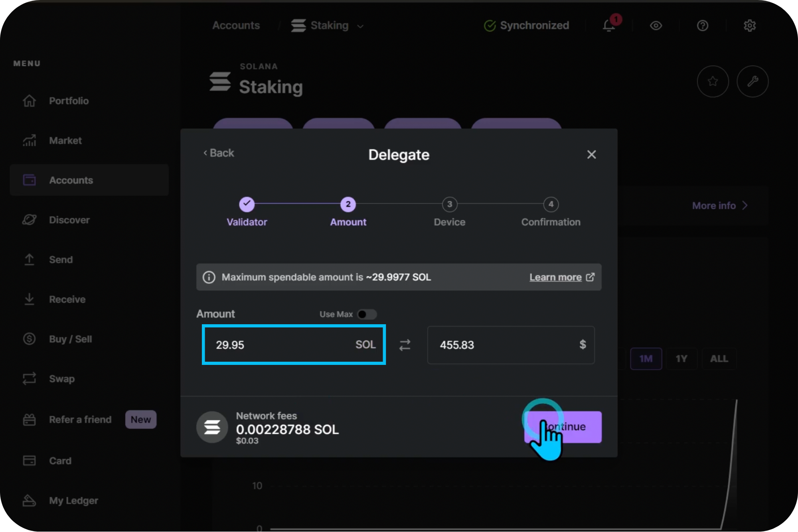
Task: Toggle discreet mode eye icon
Action: 656,26
